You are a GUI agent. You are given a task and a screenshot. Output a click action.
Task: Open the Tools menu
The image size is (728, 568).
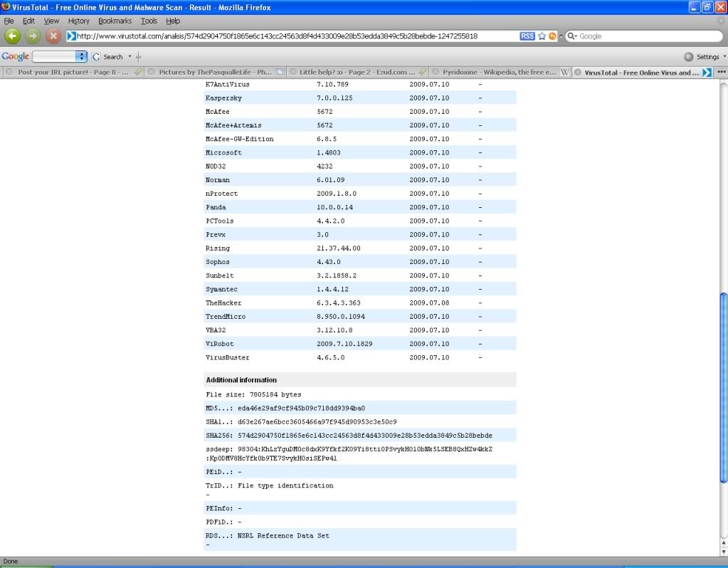click(149, 21)
